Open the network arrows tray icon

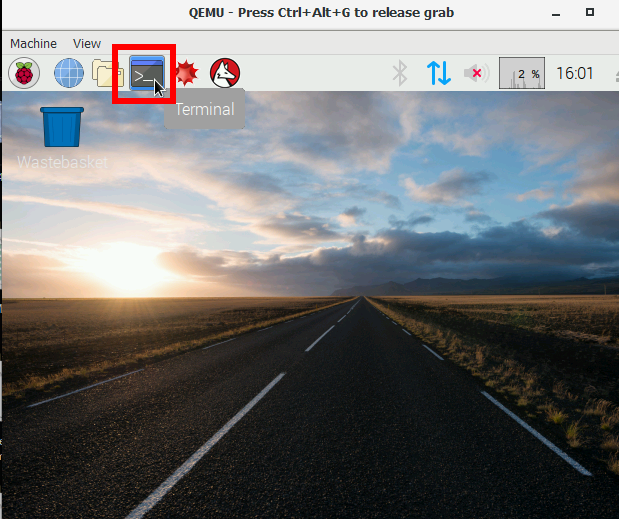pyautogui.click(x=439, y=73)
